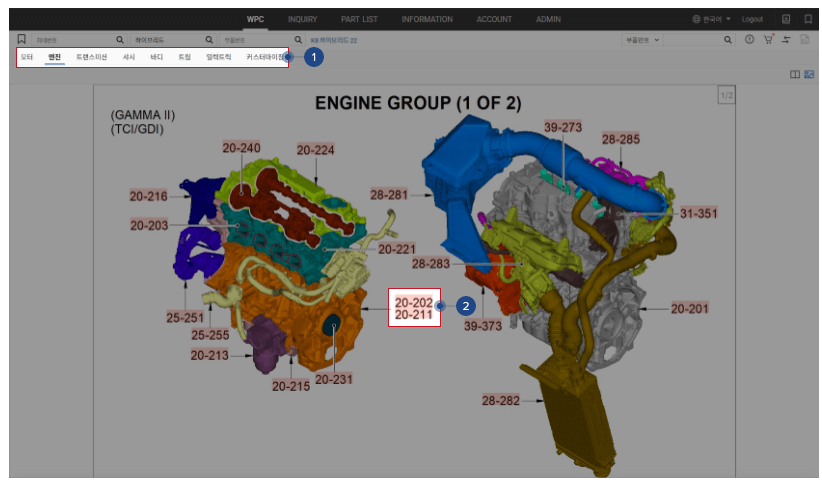Open the INQUIRY menu
The image size is (822, 482).
point(302,19)
